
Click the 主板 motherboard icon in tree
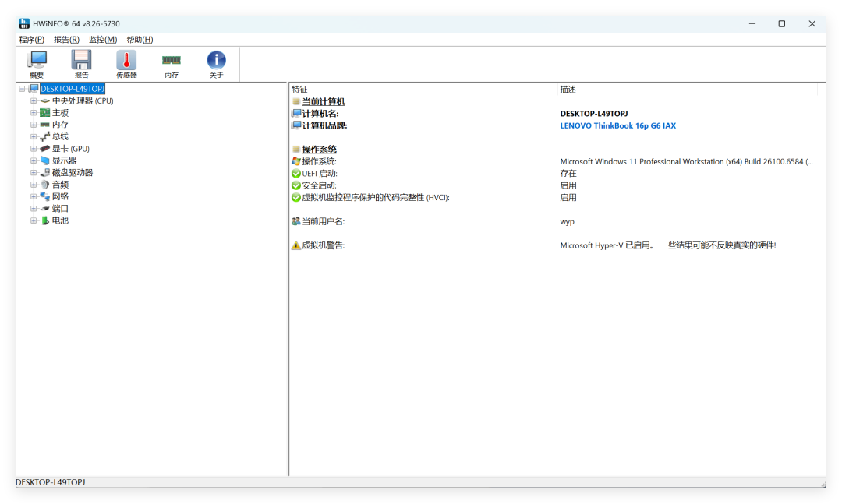pos(45,113)
